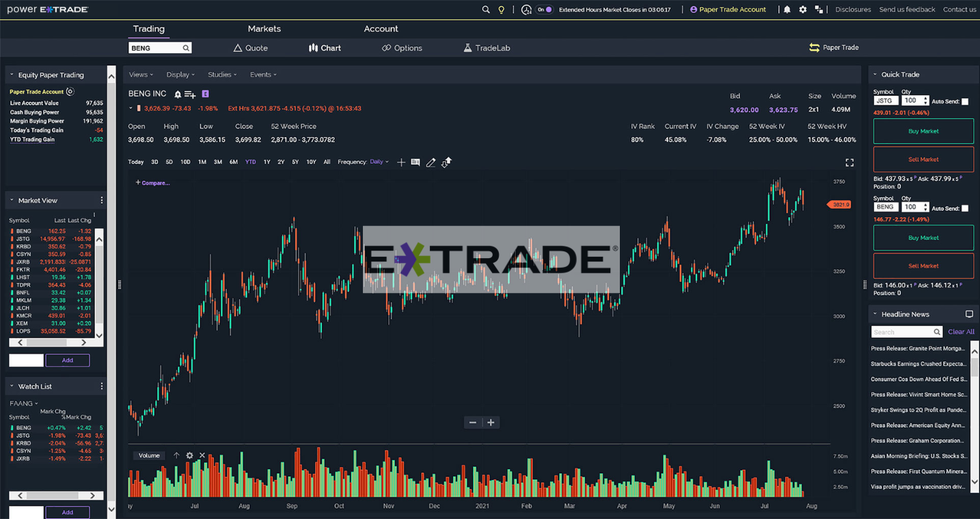980x519 pixels.
Task: Click search icon in symbol BENG box
Action: pos(185,48)
